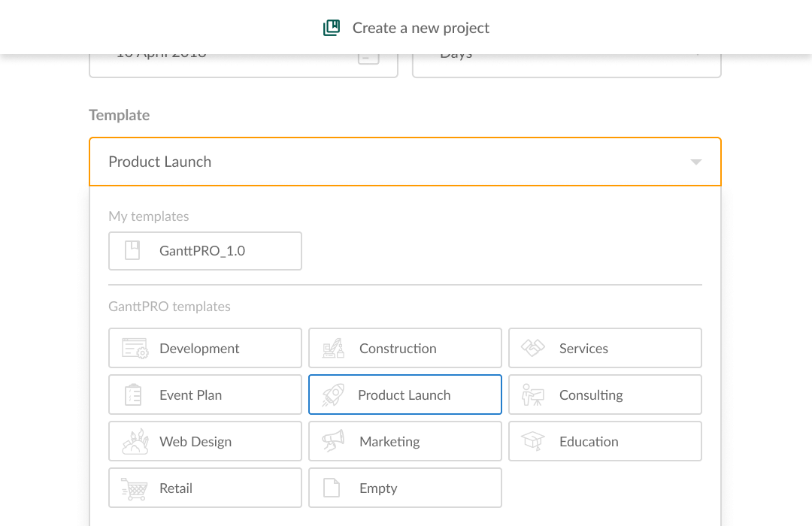Click the Empty template blank page icon

pos(332,488)
